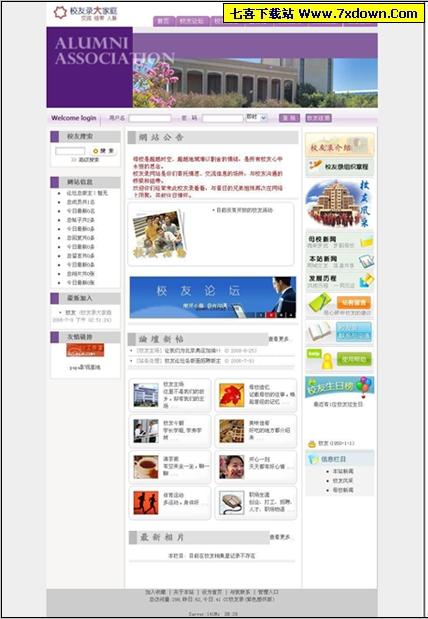The image size is (428, 619).
Task: Click the red dot on forum banner
Action: pos(271,315)
